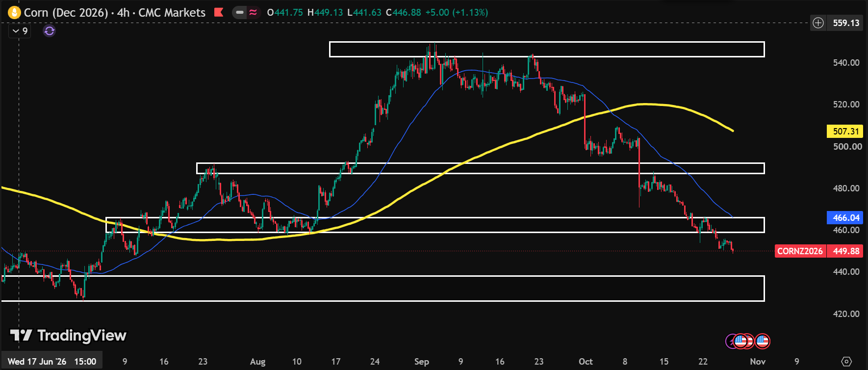The width and height of the screenshot is (868, 370).
Task: Toggle the grey dash pill button
Action: pyautogui.click(x=240, y=12)
